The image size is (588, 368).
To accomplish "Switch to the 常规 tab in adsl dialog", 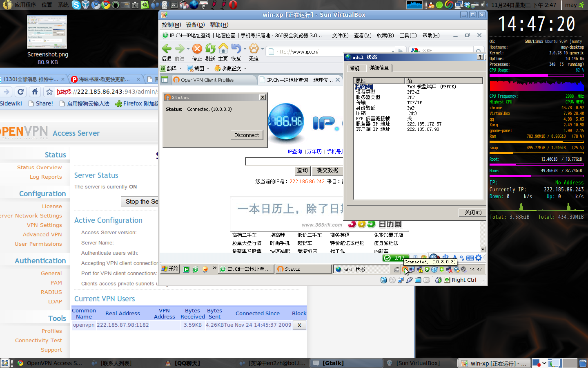I will (x=355, y=68).
